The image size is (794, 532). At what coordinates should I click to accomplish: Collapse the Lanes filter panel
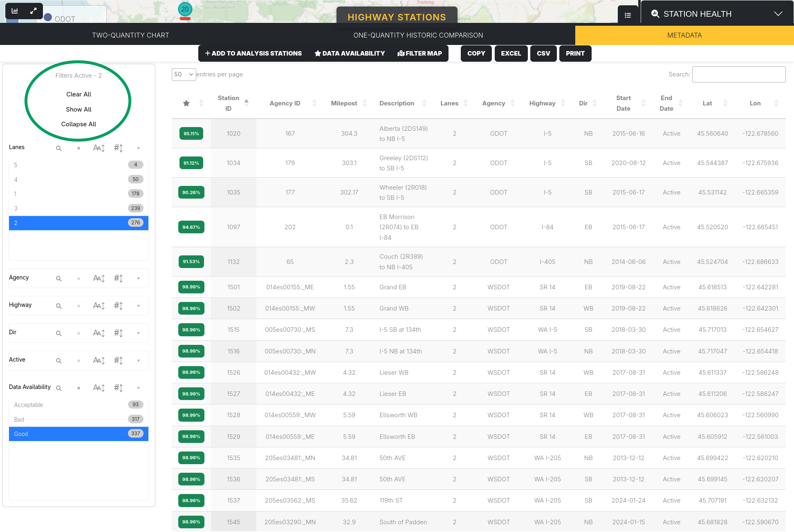pos(139,148)
